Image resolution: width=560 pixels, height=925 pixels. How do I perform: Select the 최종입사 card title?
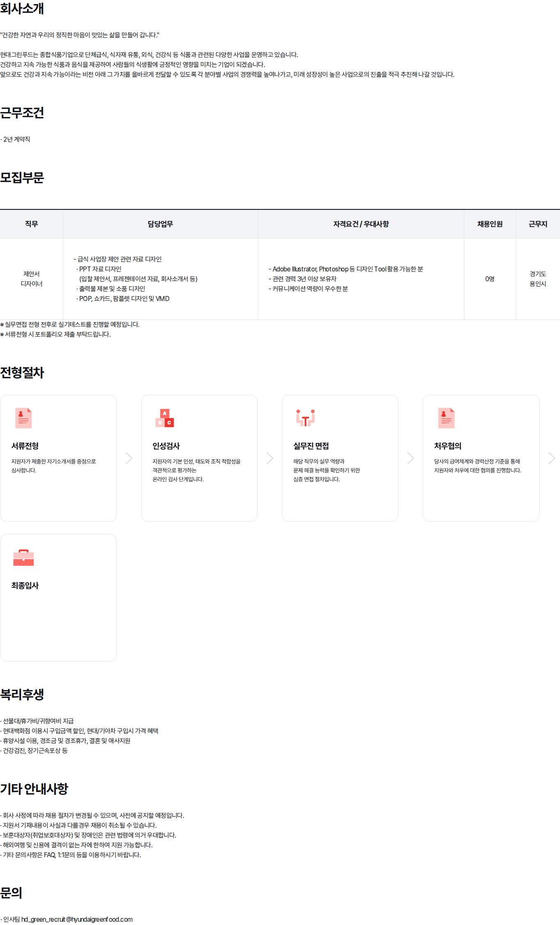(25, 585)
